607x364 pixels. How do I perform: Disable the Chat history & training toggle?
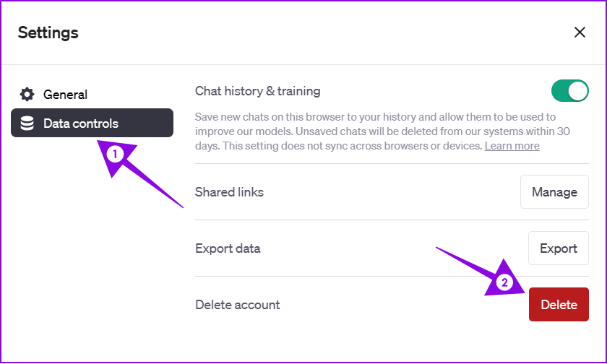click(570, 91)
